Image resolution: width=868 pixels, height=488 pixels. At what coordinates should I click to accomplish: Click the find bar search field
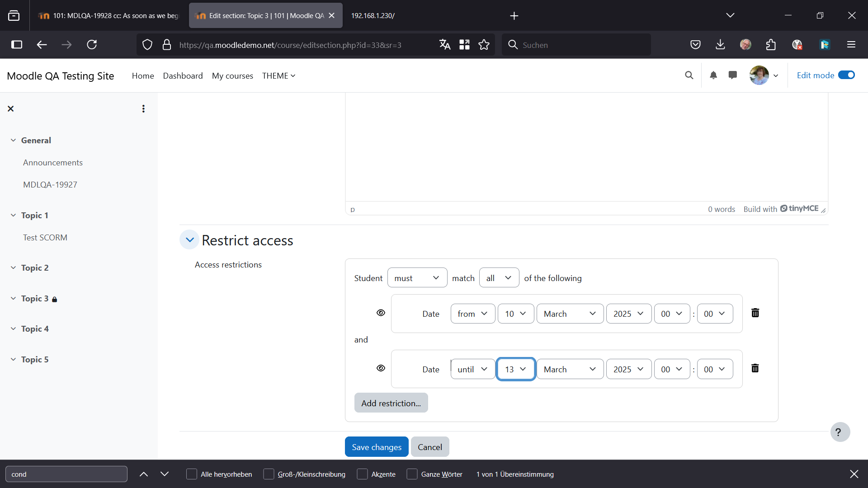pyautogui.click(x=66, y=474)
